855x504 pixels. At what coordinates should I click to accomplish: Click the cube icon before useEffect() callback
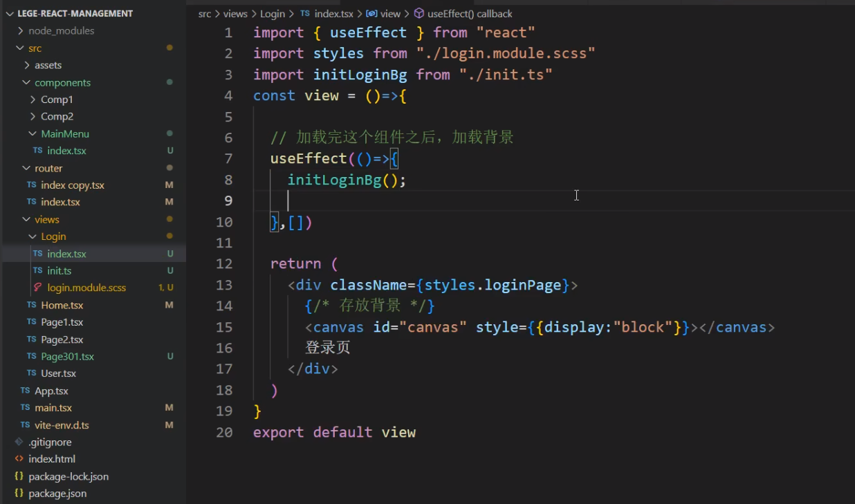coord(419,14)
